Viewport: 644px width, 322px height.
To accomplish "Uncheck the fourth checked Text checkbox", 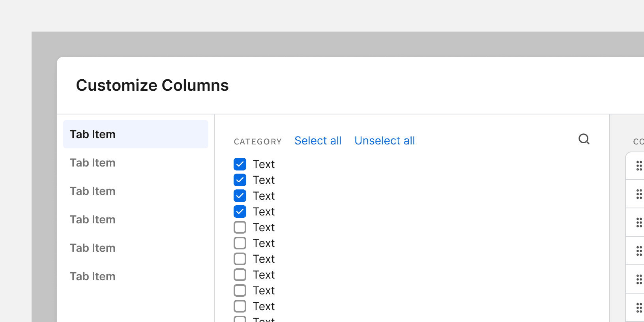I will [x=240, y=212].
